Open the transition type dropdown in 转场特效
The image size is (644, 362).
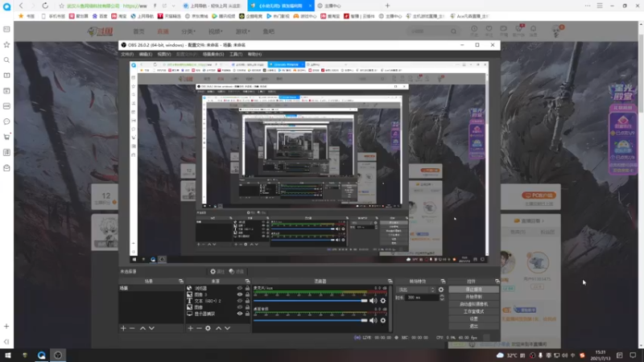coord(415,290)
